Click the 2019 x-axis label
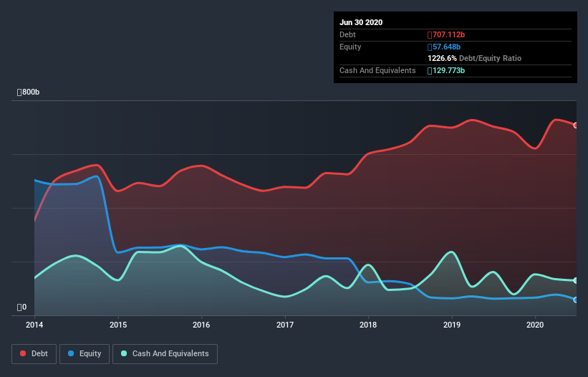Image resolution: width=588 pixels, height=377 pixels. pos(452,325)
